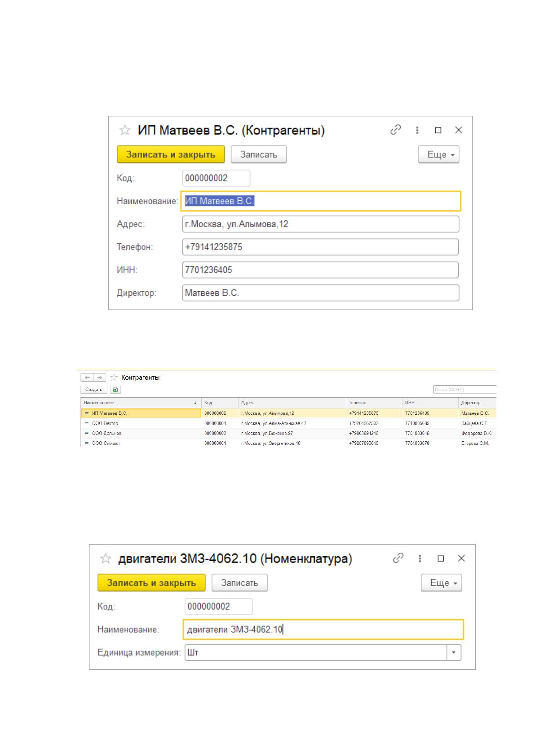Viewport: 535px width, 756px height.
Task: Expand the Еще menu in Контрагенты form
Action: pyautogui.click(x=439, y=154)
